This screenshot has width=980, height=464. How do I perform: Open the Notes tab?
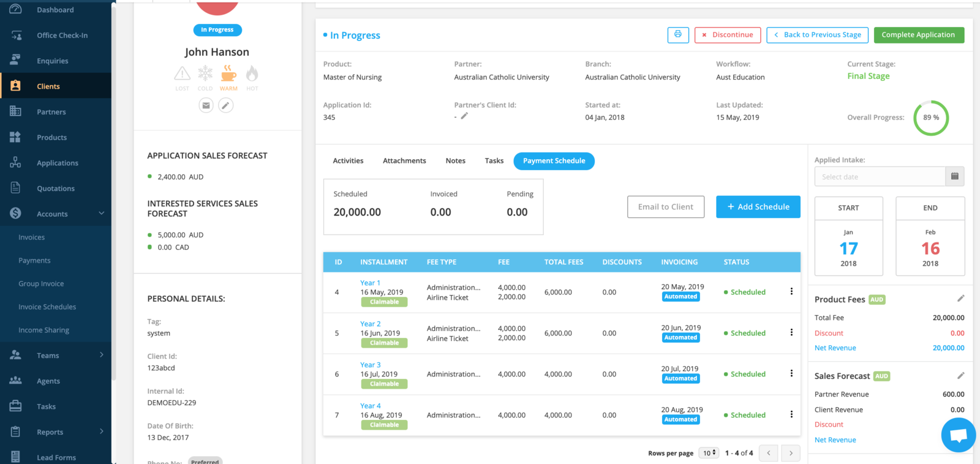coord(455,161)
